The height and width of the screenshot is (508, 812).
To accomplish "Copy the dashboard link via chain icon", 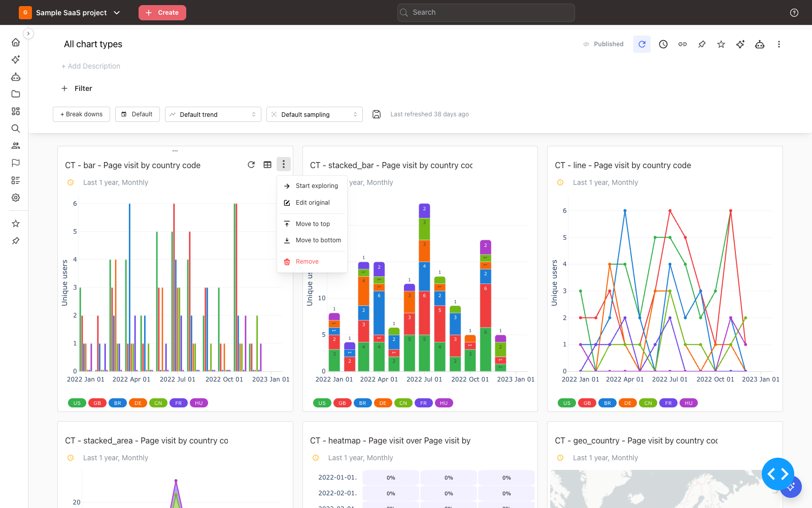I will coord(683,44).
